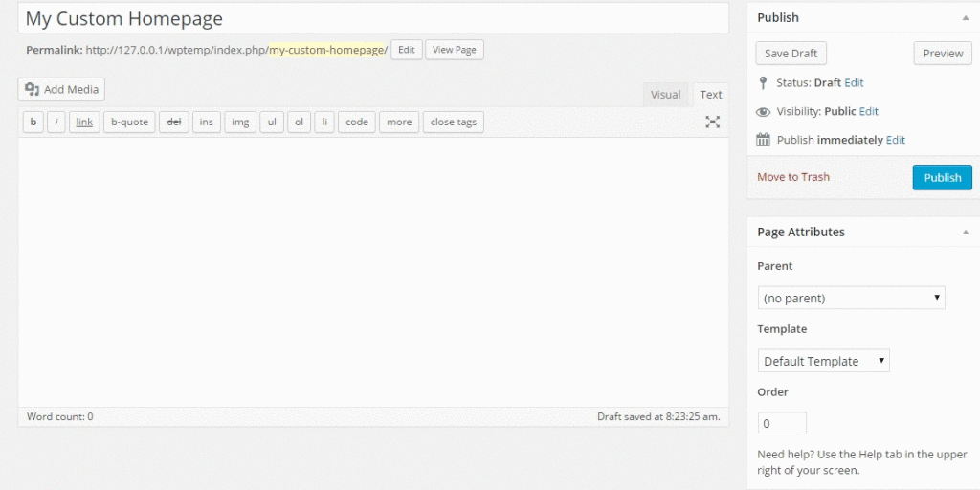Viewport: 980px width, 490px height.
Task: Click the Preview button
Action: click(943, 54)
